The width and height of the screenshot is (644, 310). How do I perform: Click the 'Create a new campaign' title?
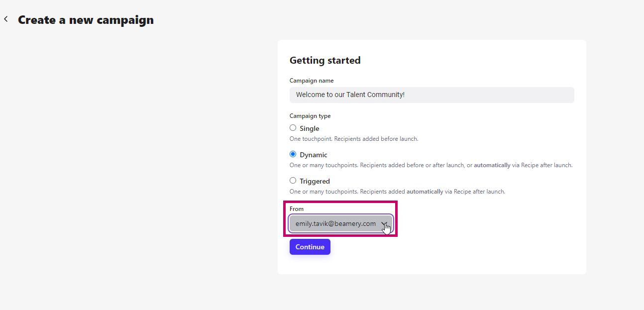coord(86,20)
